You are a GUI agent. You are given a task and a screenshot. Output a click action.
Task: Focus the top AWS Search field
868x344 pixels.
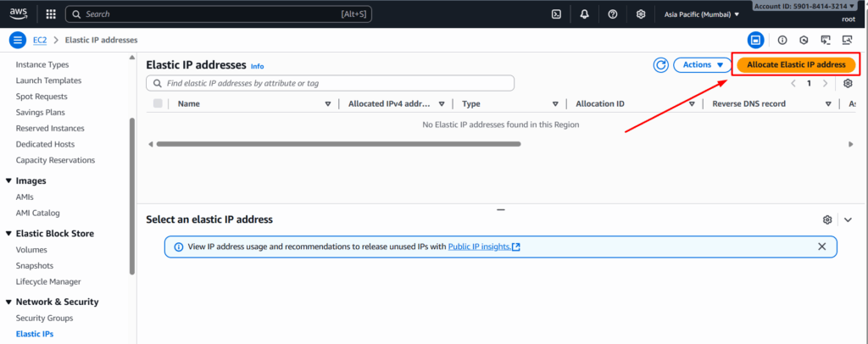click(x=219, y=14)
